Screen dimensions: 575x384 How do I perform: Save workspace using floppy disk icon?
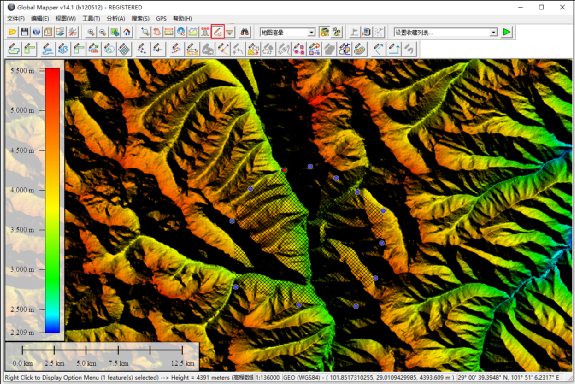pyautogui.click(x=24, y=32)
